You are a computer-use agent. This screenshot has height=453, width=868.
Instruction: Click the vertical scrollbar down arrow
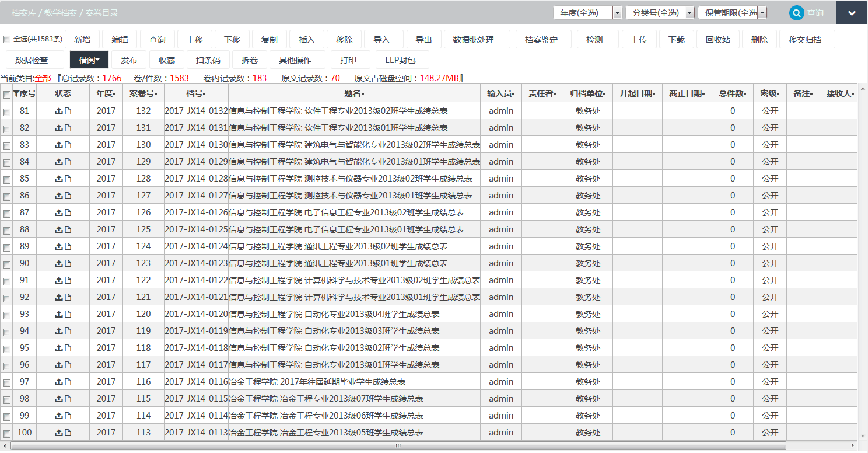coord(863,435)
